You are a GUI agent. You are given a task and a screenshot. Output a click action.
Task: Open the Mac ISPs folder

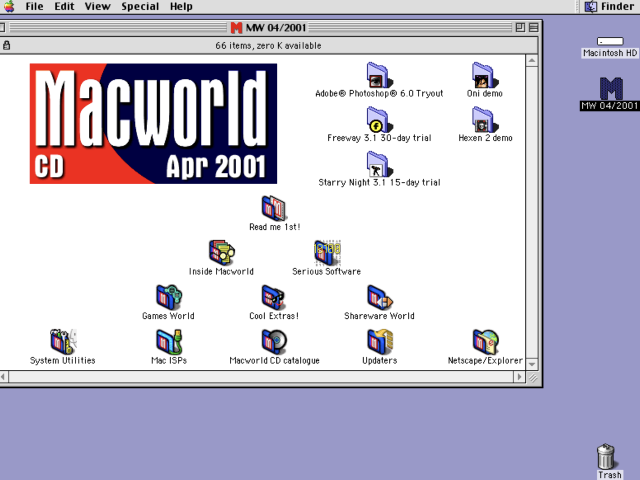click(x=169, y=342)
